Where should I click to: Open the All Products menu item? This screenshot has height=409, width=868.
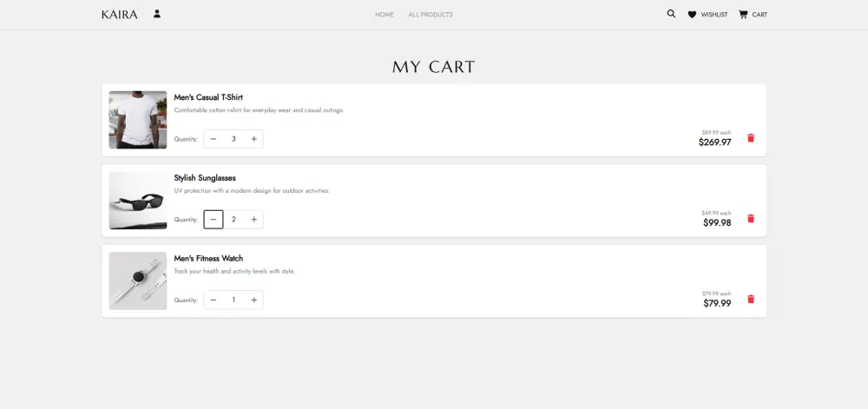coord(431,15)
